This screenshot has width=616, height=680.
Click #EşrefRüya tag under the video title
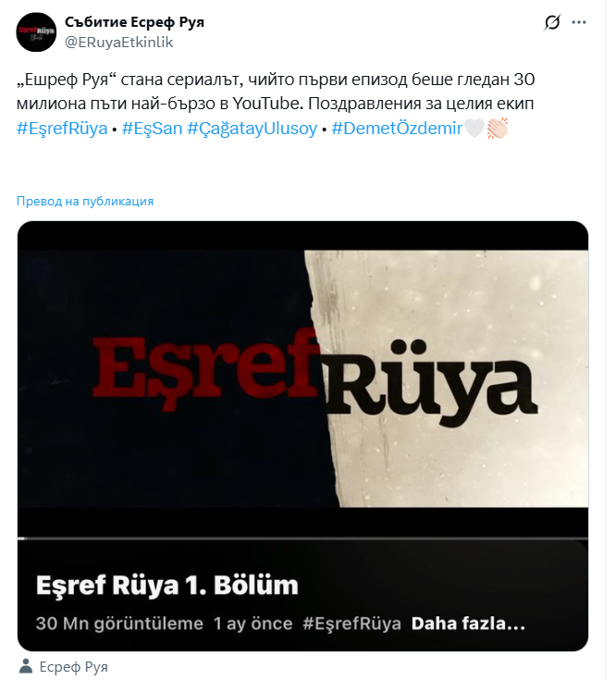coord(352,624)
